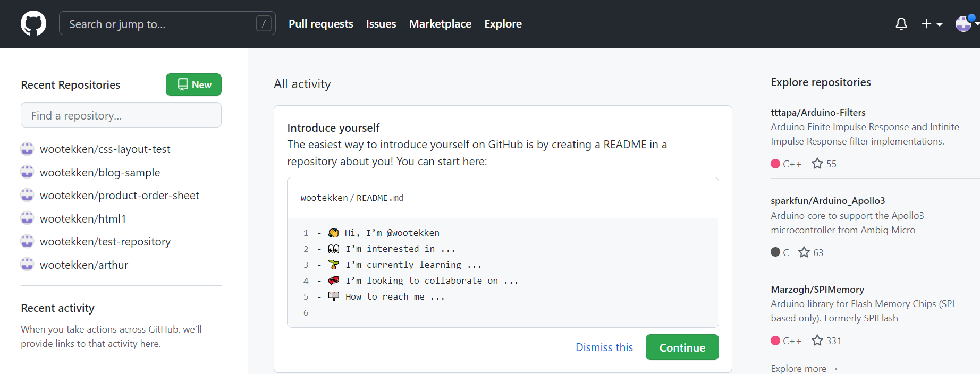Open sparkfun/Arduino_Apollo3 repository
The image size is (980, 374).
pyautogui.click(x=827, y=201)
